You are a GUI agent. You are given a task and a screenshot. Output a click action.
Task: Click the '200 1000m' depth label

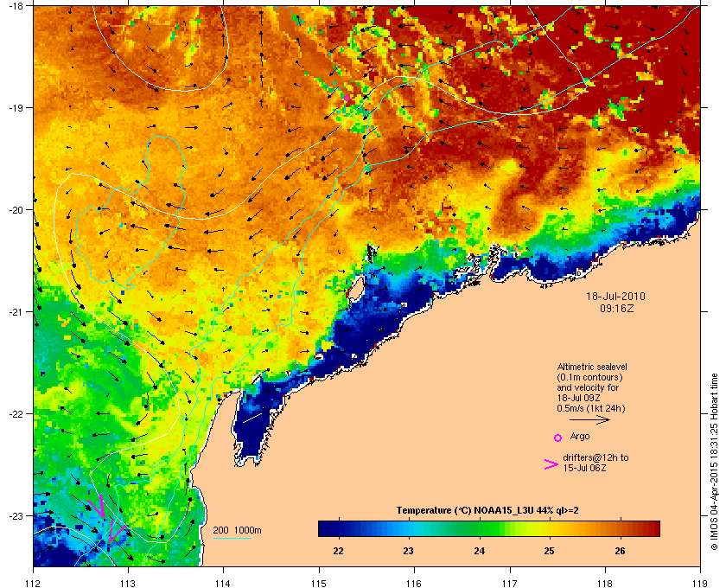click(237, 530)
